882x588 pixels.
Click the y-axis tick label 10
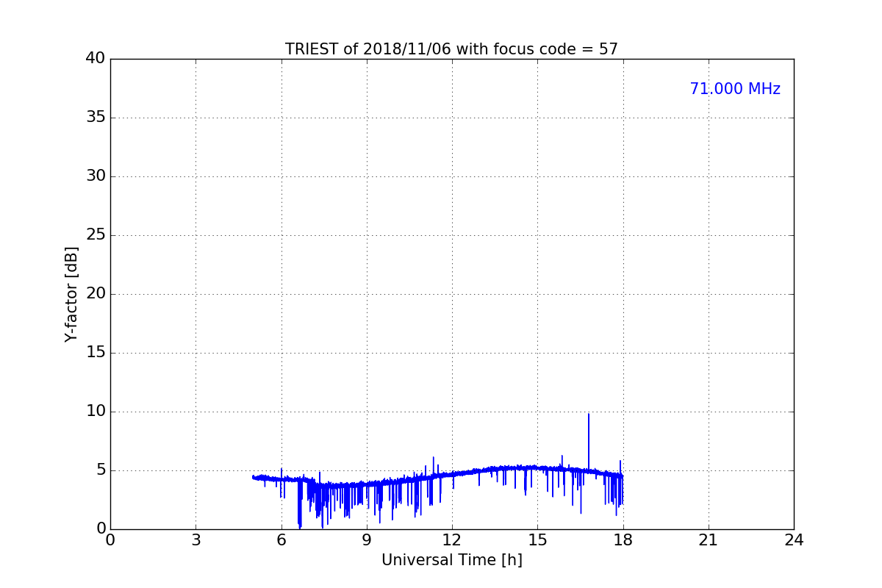point(96,412)
